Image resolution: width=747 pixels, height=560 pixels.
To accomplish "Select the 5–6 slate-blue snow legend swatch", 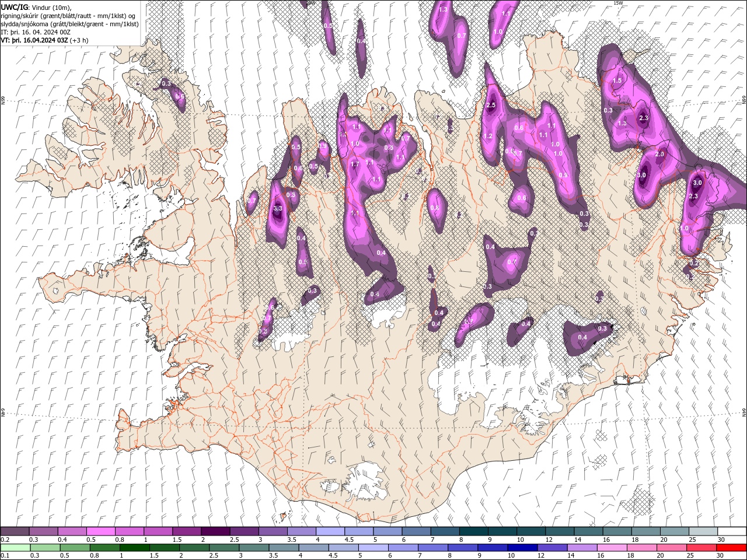I will click(388, 531).
